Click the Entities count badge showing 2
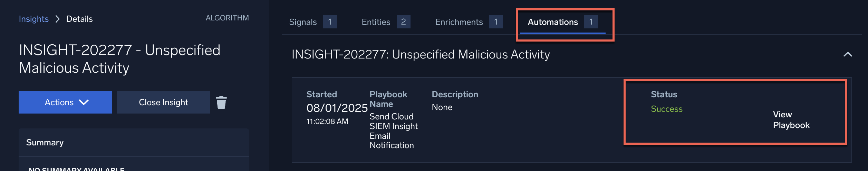868x171 pixels. point(403,22)
